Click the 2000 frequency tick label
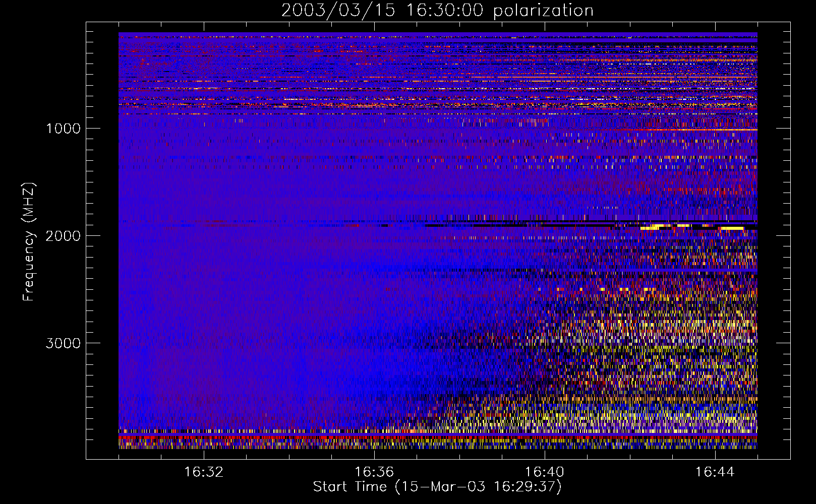Screen dimensions: 816x504 63,236
